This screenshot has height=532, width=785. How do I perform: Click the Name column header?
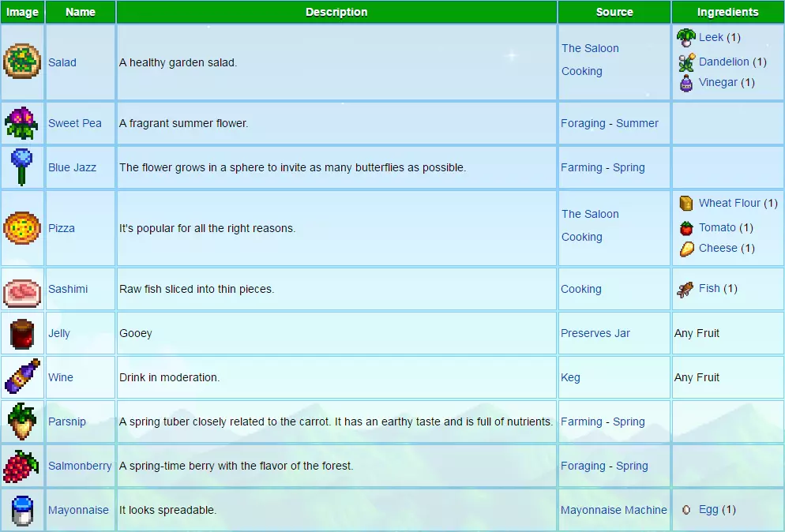80,12
